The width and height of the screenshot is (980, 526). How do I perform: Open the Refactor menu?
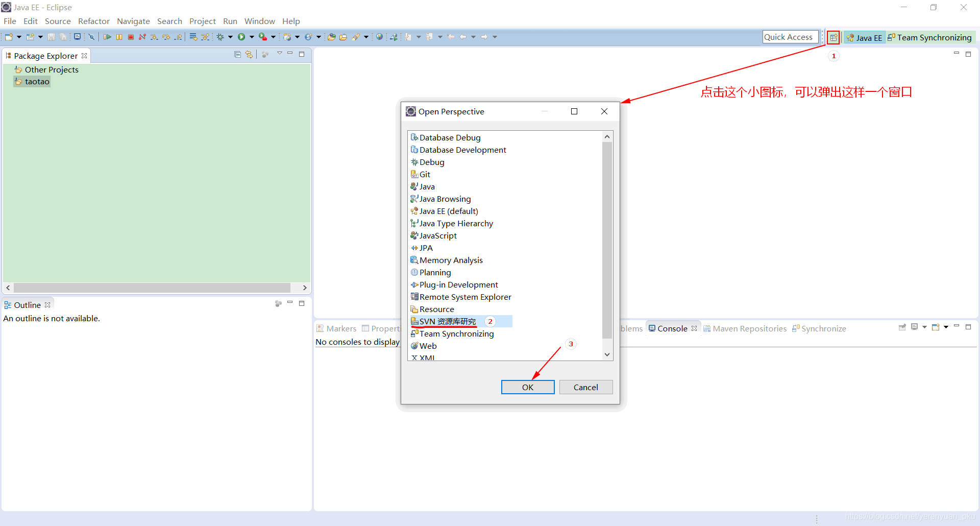pos(94,21)
